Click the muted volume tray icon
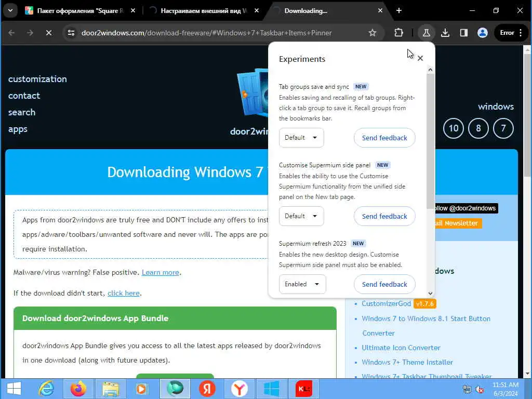Screen dimensions: 532x399 click(480, 390)
